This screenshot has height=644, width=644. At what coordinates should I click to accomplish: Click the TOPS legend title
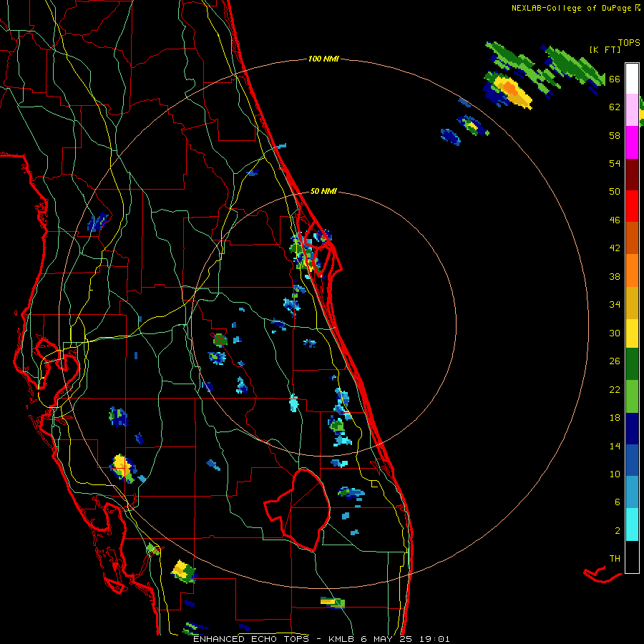tap(629, 43)
